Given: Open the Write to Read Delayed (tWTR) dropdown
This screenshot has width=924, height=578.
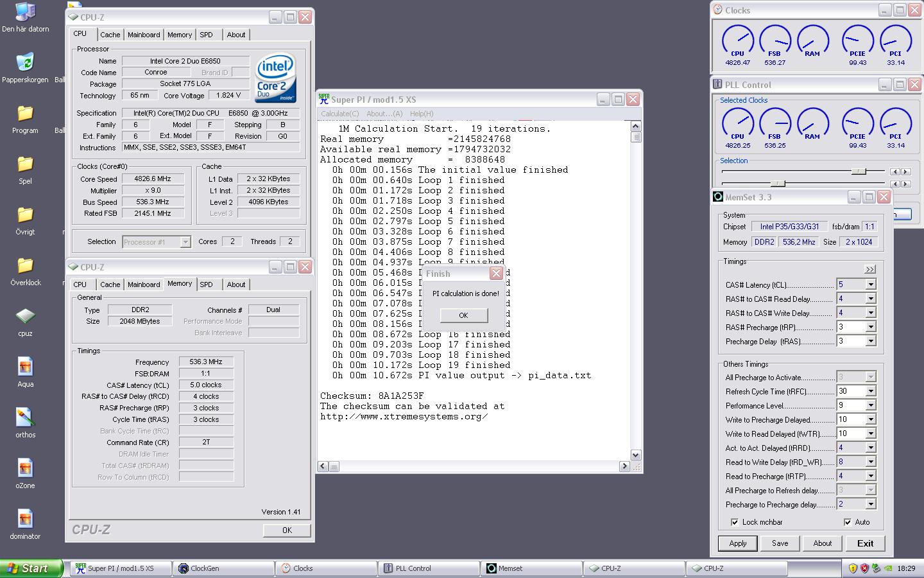Looking at the screenshot, I should pyautogui.click(x=871, y=433).
